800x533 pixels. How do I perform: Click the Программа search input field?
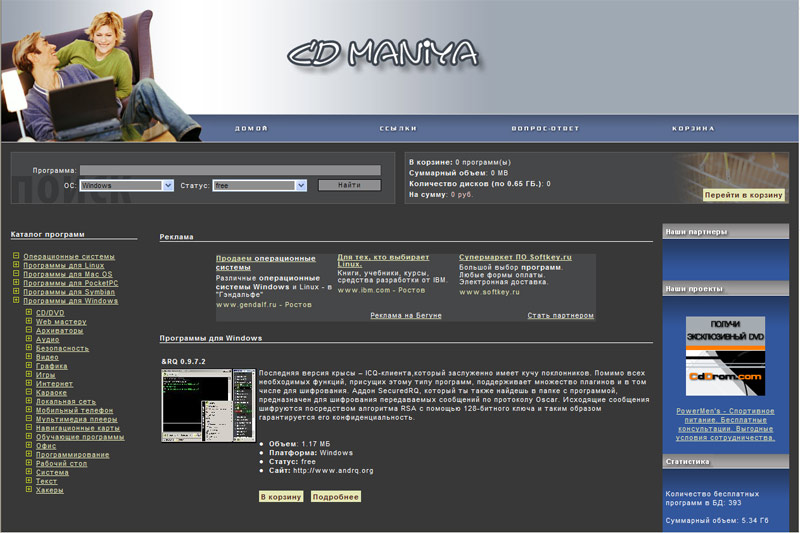[x=230, y=170]
